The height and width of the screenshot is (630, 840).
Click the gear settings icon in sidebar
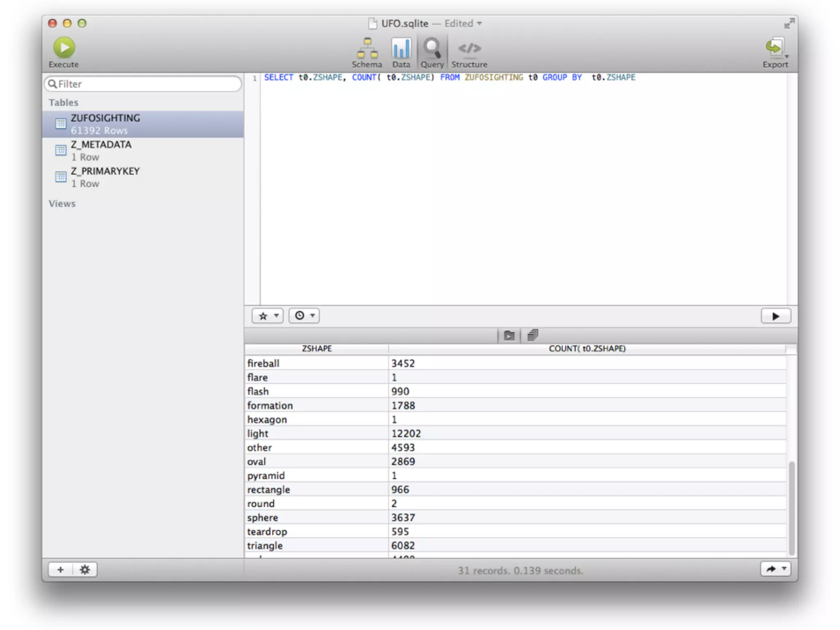point(85,570)
